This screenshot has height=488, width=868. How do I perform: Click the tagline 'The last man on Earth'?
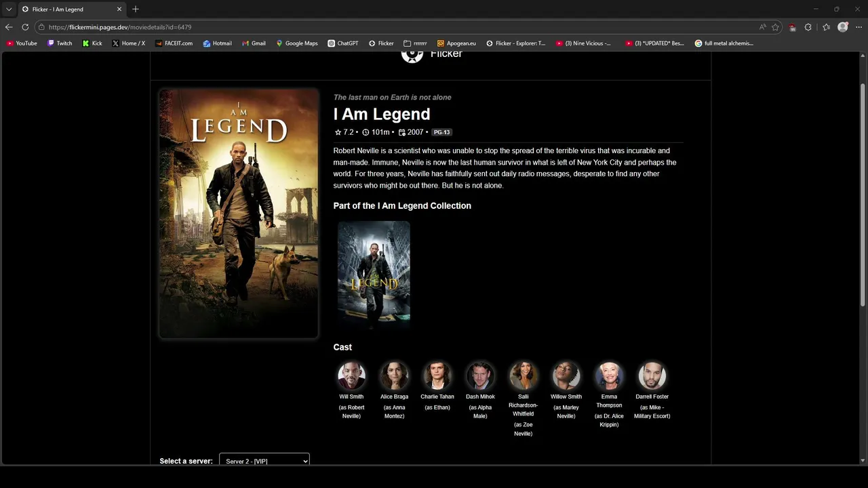[392, 97]
